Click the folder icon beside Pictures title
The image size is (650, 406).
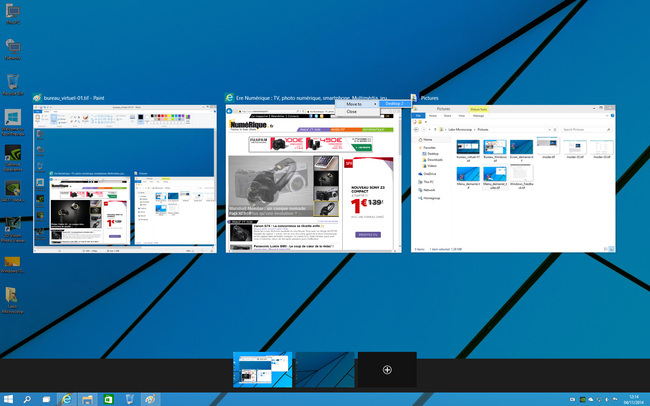tap(414, 98)
